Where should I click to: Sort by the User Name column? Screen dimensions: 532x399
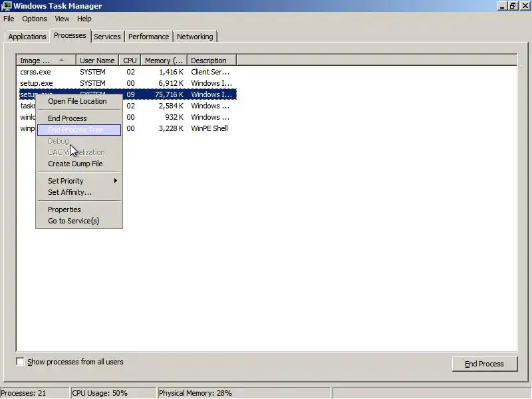click(x=97, y=61)
